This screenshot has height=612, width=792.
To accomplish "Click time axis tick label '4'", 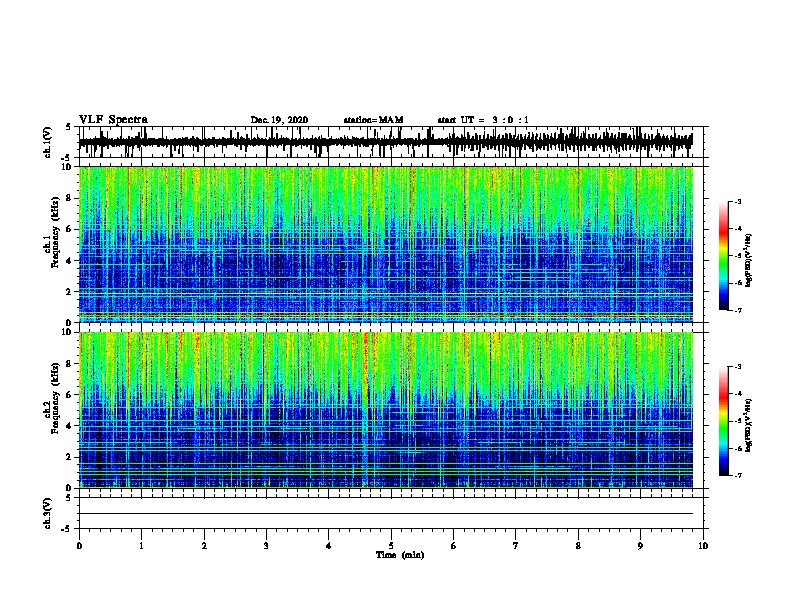I will pyautogui.click(x=329, y=546).
